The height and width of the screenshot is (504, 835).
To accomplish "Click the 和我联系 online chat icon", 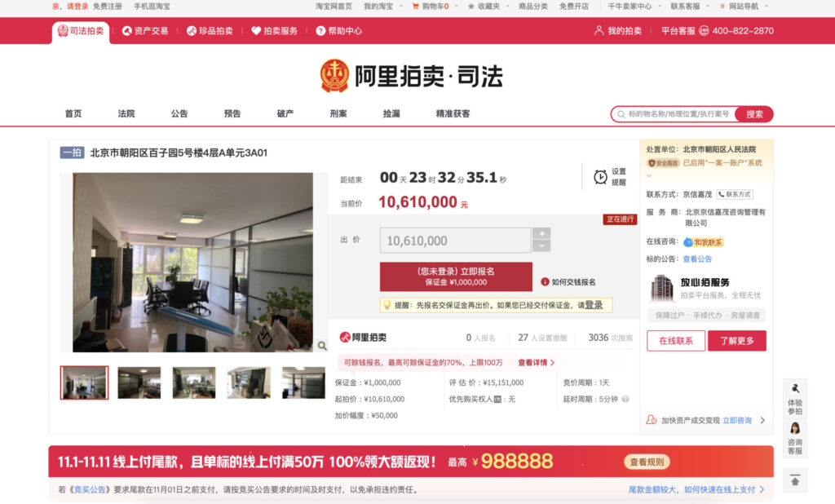I will [703, 242].
